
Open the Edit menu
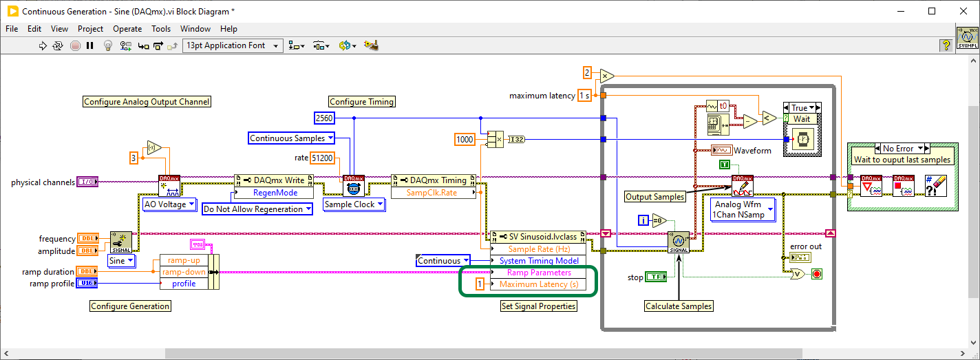point(34,29)
